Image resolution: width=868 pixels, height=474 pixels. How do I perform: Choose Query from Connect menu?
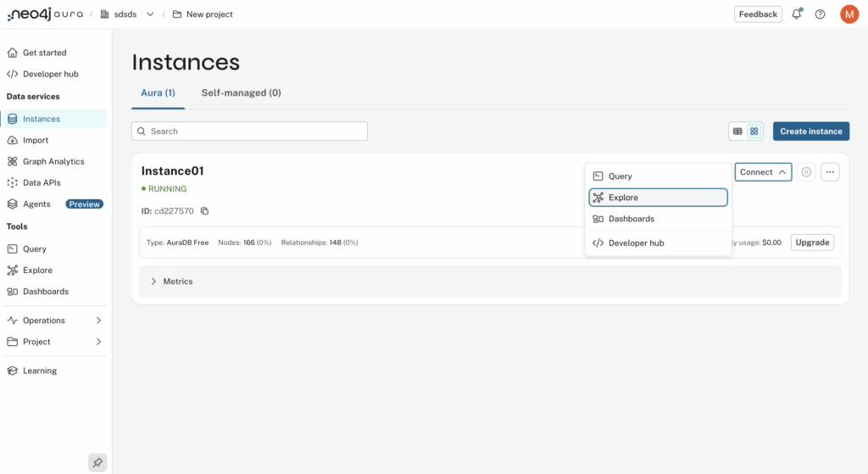[x=658, y=176]
